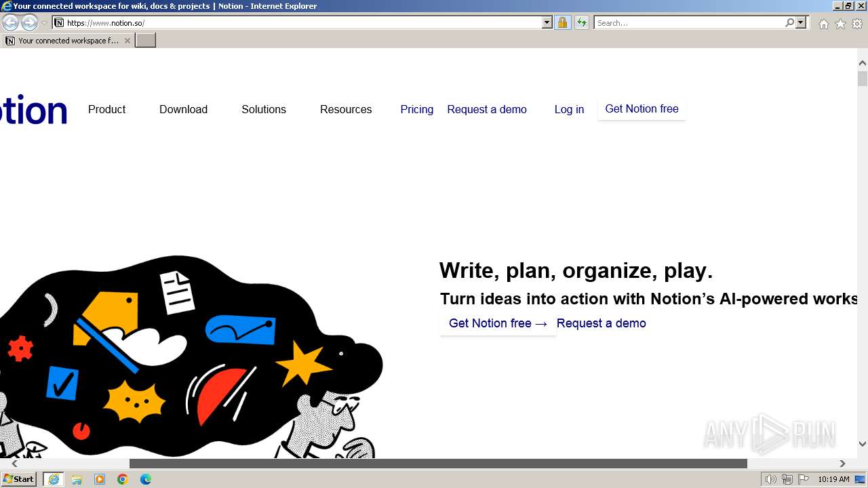This screenshot has width=868, height=488.
Task: Click the network tray icon
Action: tap(787, 479)
